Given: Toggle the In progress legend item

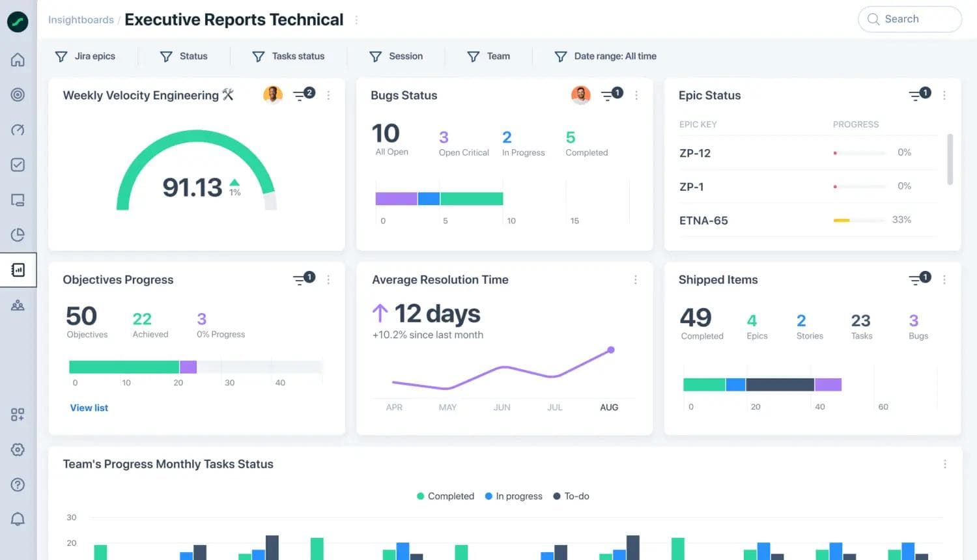Looking at the screenshot, I should click(513, 496).
